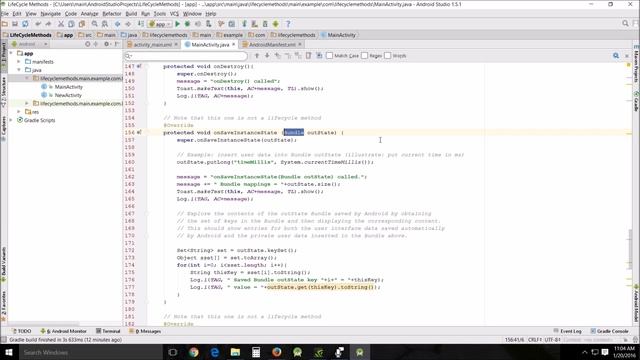Click the Back navigation arrow
This screenshot has width=640, height=360.
click(118, 24)
